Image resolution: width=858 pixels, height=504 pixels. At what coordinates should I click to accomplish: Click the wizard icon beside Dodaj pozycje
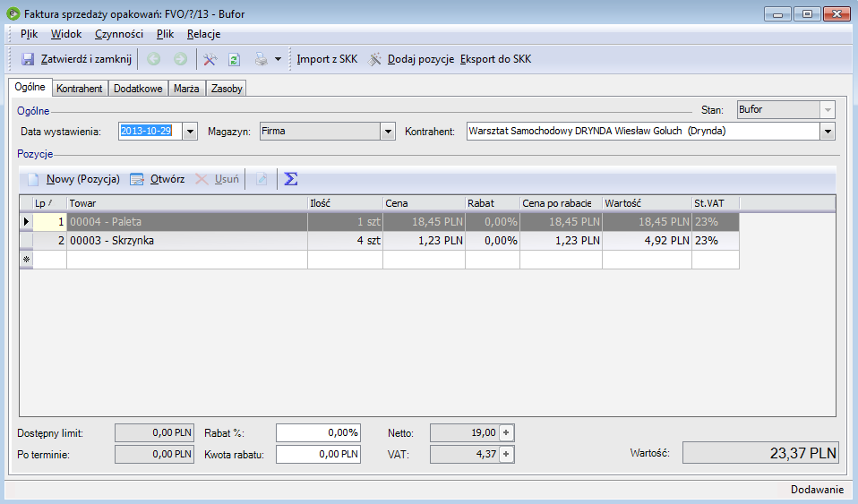[375, 59]
